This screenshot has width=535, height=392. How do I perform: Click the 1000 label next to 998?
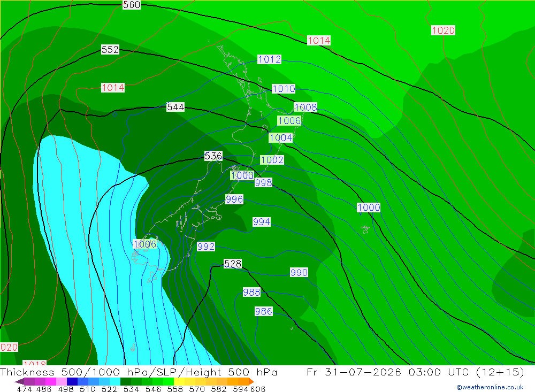tap(242, 175)
